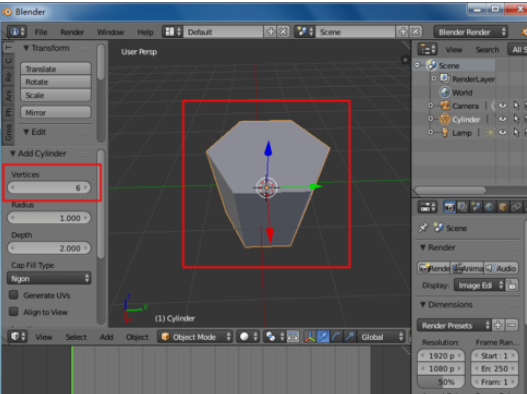Add a new screen layout
Screen dimensions: 527x394
271,32
